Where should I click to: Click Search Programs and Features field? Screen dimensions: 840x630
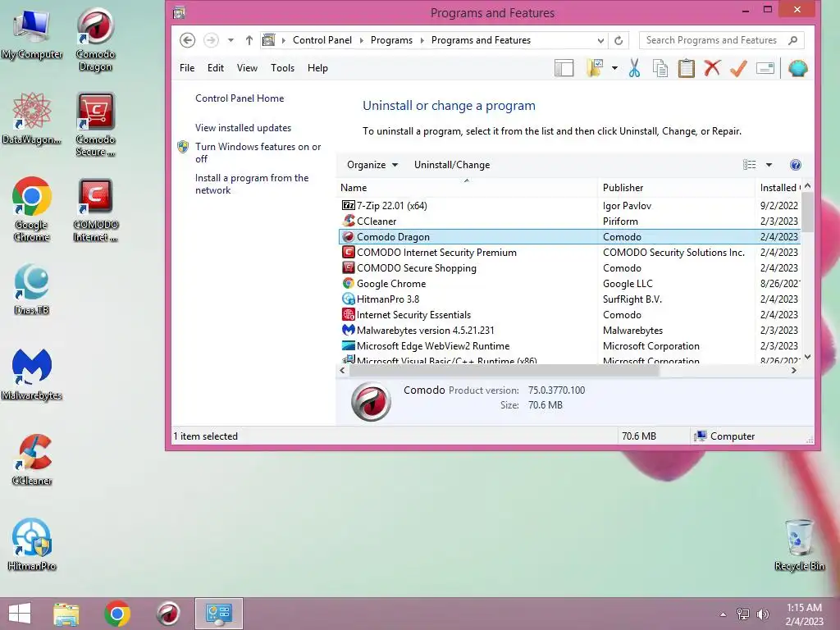721,40
